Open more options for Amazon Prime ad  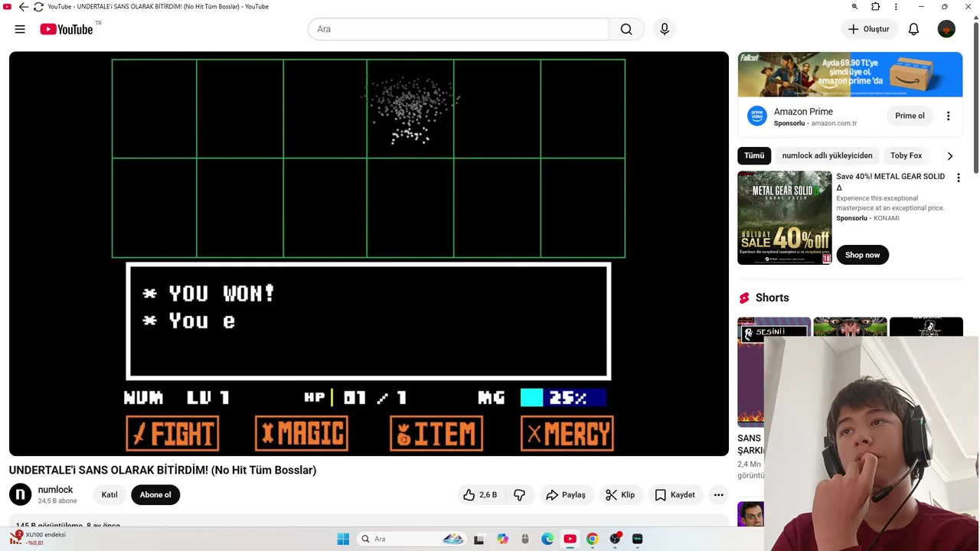pos(948,116)
